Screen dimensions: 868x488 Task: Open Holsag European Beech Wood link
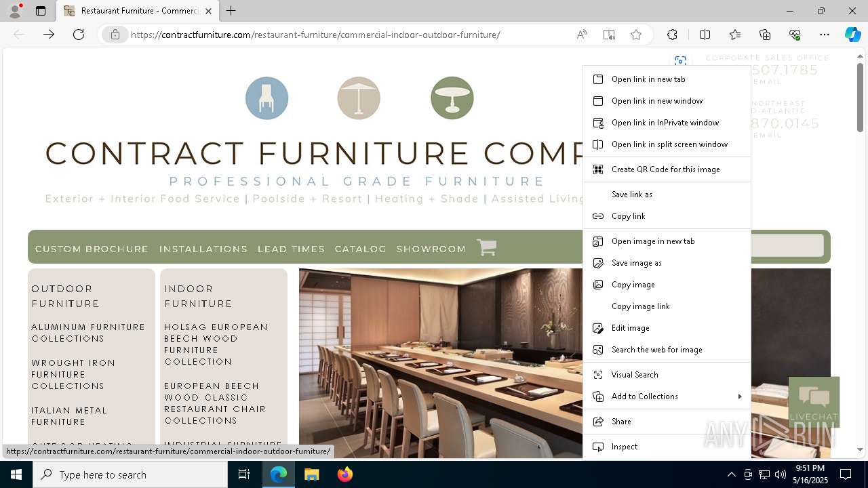click(216, 344)
